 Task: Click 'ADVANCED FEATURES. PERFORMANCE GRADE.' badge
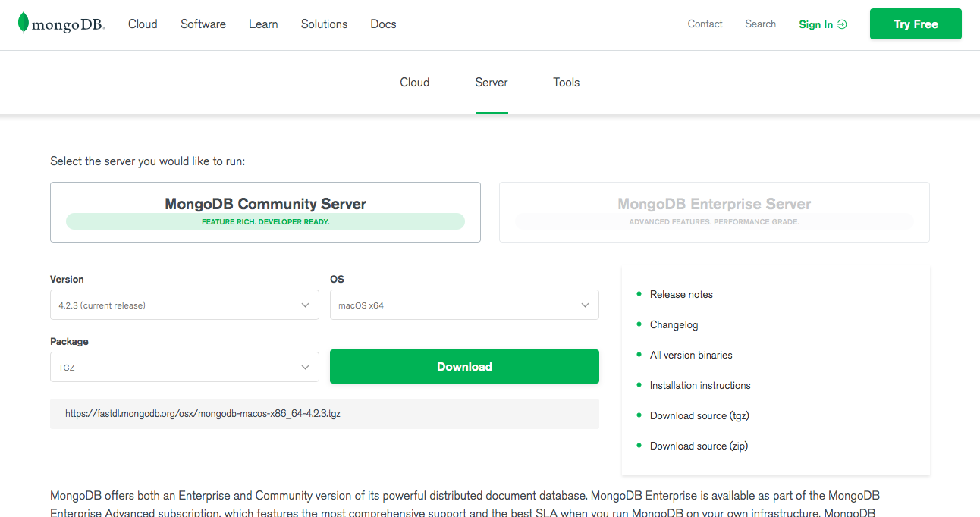[x=715, y=222]
